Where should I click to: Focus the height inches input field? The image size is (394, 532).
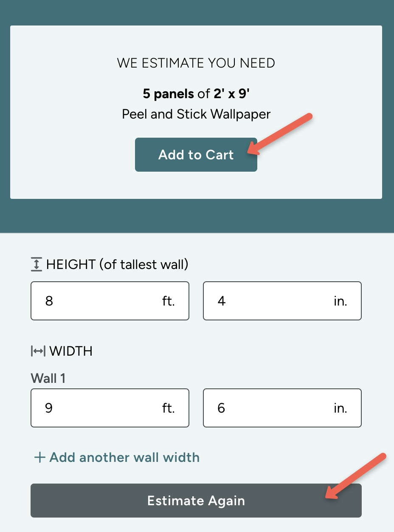272,301
